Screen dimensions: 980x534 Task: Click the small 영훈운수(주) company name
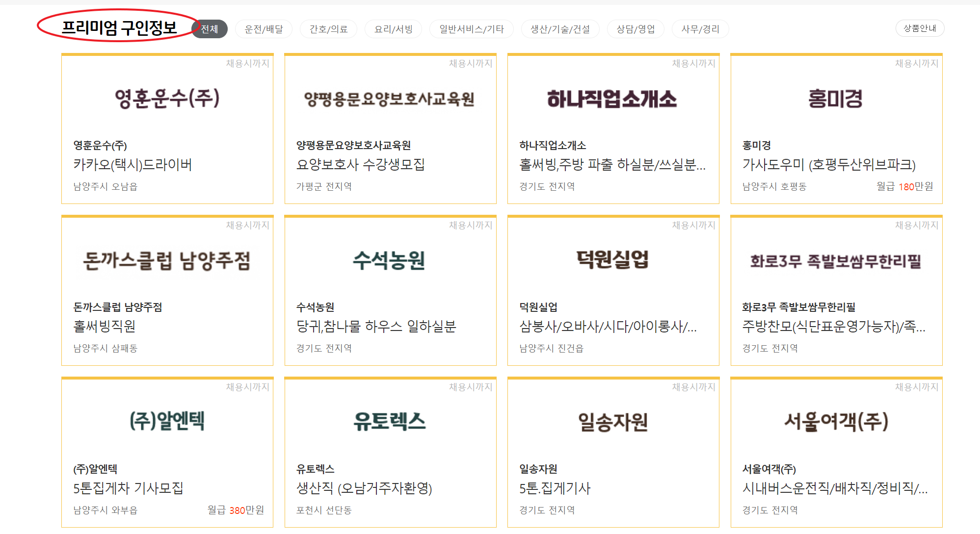pyautogui.click(x=100, y=146)
